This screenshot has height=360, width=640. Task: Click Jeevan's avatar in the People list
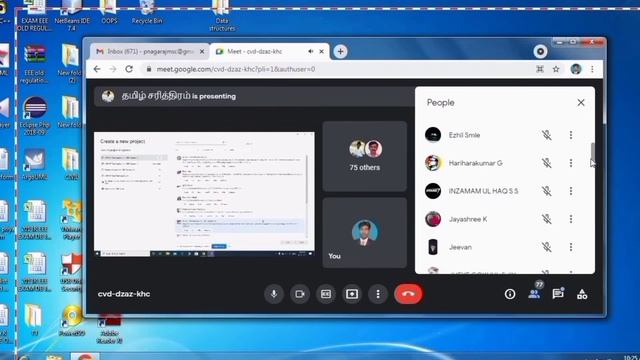point(433,247)
